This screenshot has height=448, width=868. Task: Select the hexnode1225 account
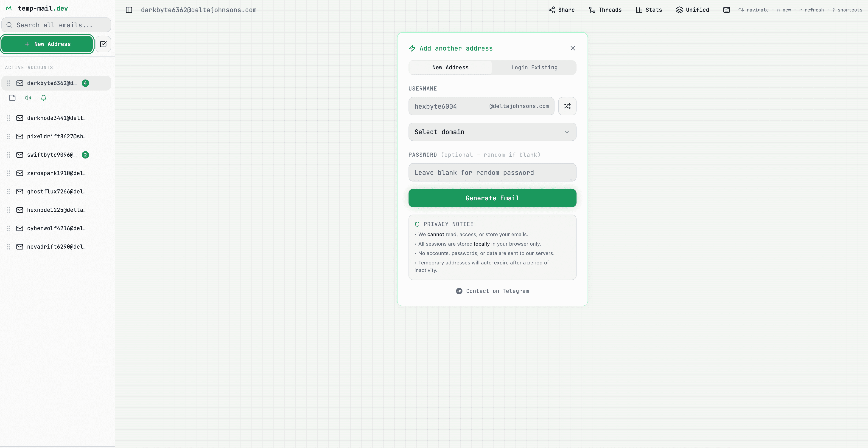click(56, 210)
